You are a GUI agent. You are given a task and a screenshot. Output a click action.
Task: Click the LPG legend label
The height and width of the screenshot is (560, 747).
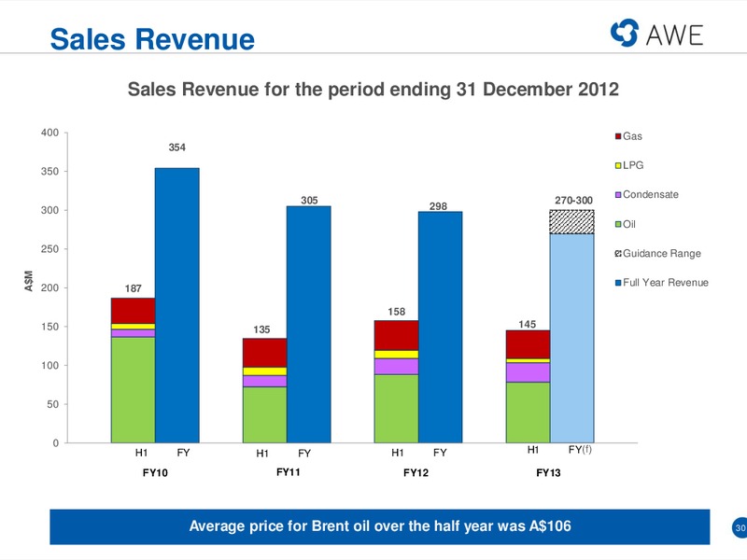coord(633,165)
